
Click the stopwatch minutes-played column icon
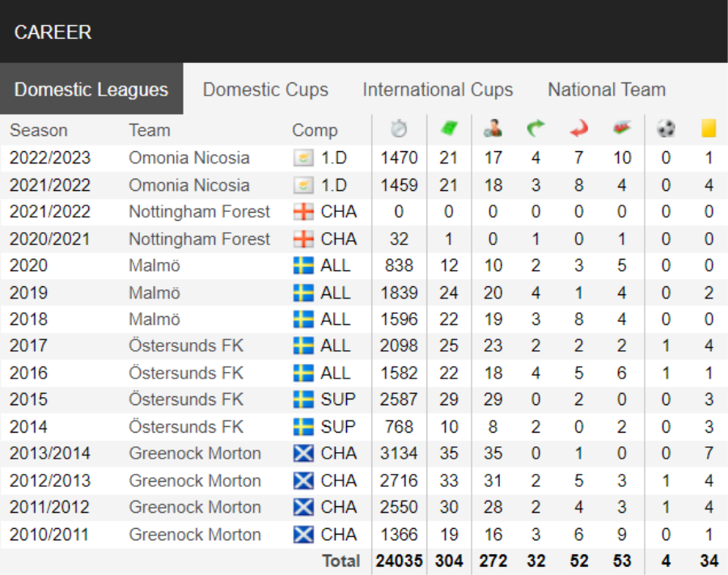[399, 129]
